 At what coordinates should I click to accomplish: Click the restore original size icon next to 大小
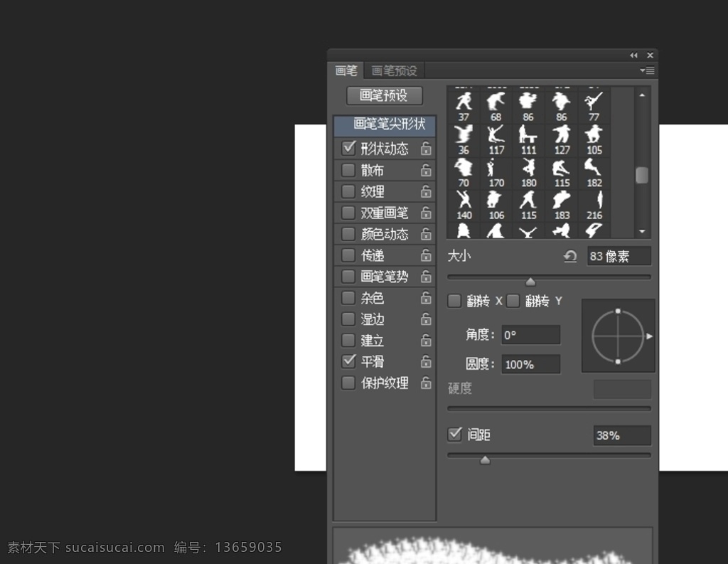pos(570,256)
